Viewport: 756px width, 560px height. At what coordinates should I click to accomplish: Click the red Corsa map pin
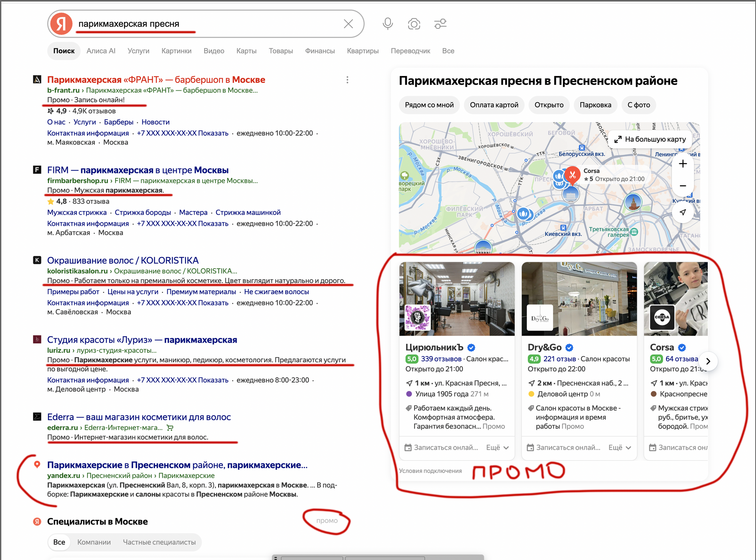572,175
